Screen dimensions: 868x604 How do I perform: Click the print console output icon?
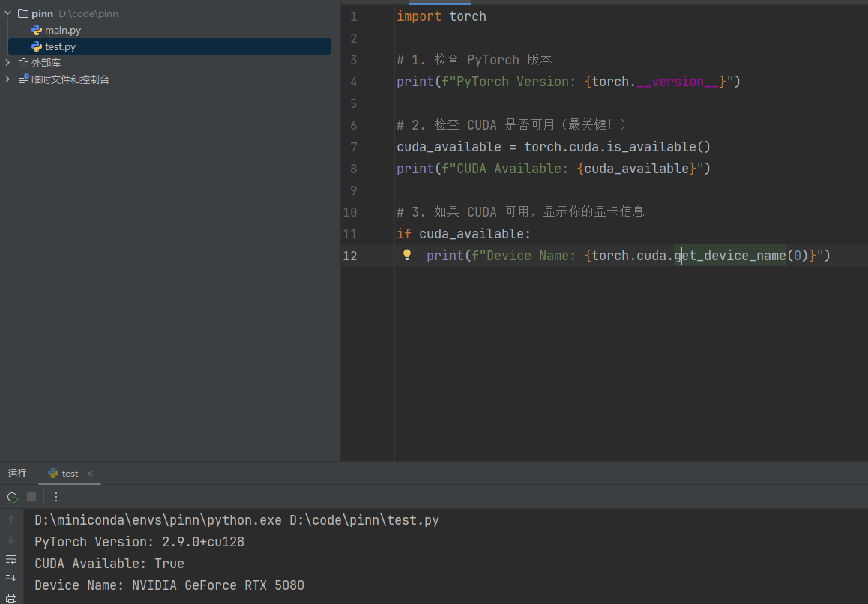pos(11,597)
